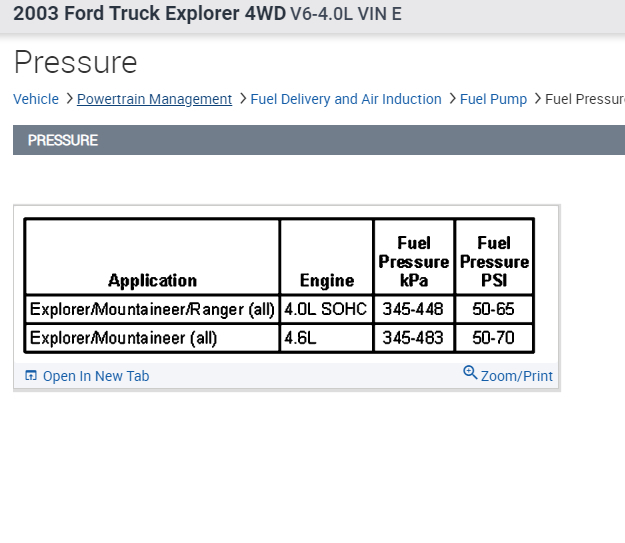
Task: Navigate to Fuel Delivery and Air Induction
Action: pyautogui.click(x=346, y=99)
